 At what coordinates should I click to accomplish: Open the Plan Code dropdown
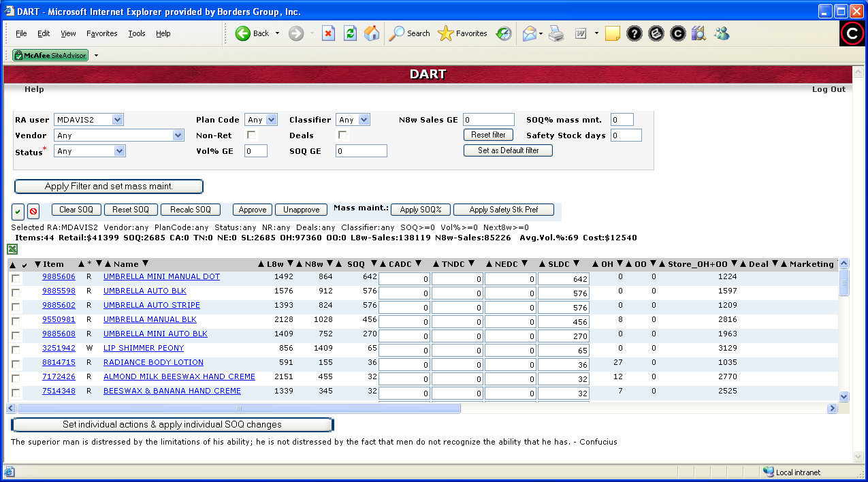click(x=261, y=120)
